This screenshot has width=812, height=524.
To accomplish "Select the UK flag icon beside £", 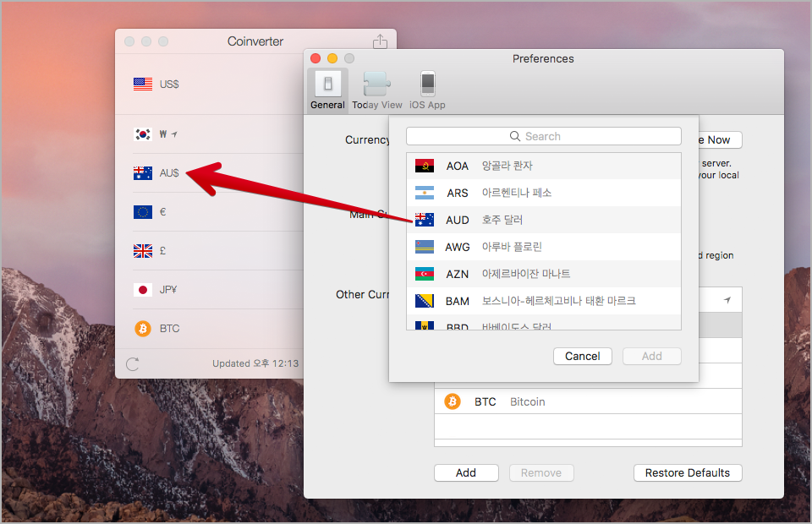I will [143, 251].
